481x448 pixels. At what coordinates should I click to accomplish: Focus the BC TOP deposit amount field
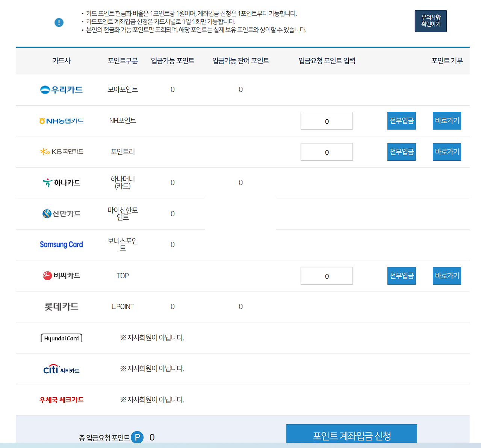327,276
